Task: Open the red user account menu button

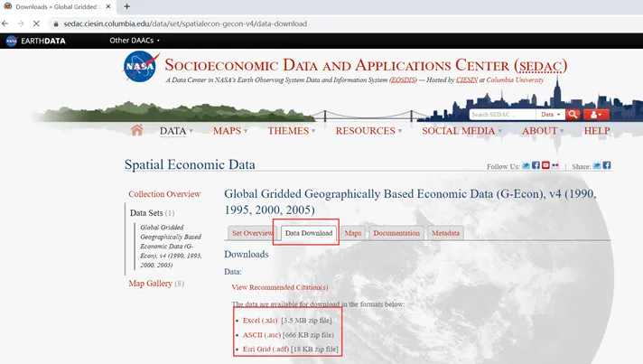Action: tap(596, 115)
